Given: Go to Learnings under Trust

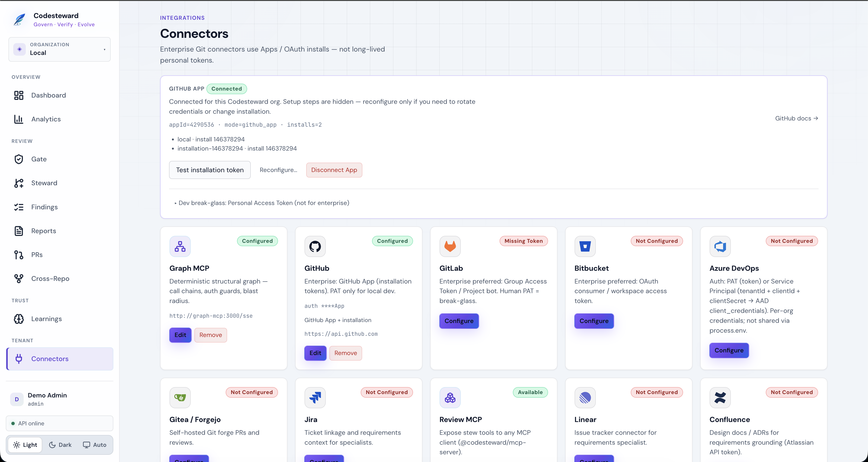Looking at the screenshot, I should click(x=59, y=319).
